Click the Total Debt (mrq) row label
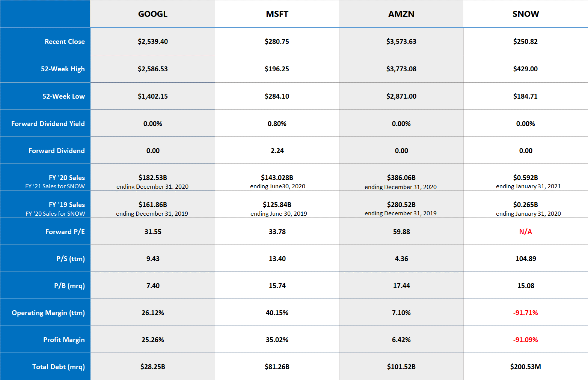This screenshot has width=588, height=380. 59,367
